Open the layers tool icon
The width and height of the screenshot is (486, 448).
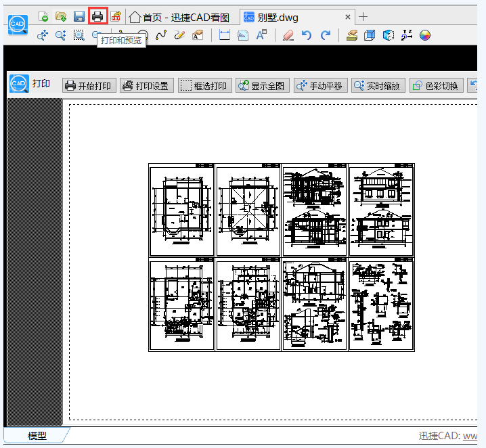(351, 36)
